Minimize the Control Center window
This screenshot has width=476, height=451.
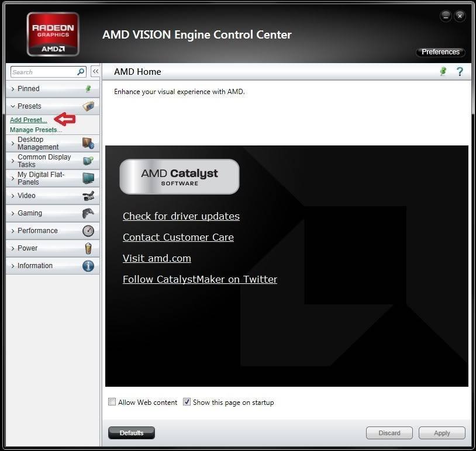pyautogui.click(x=446, y=16)
